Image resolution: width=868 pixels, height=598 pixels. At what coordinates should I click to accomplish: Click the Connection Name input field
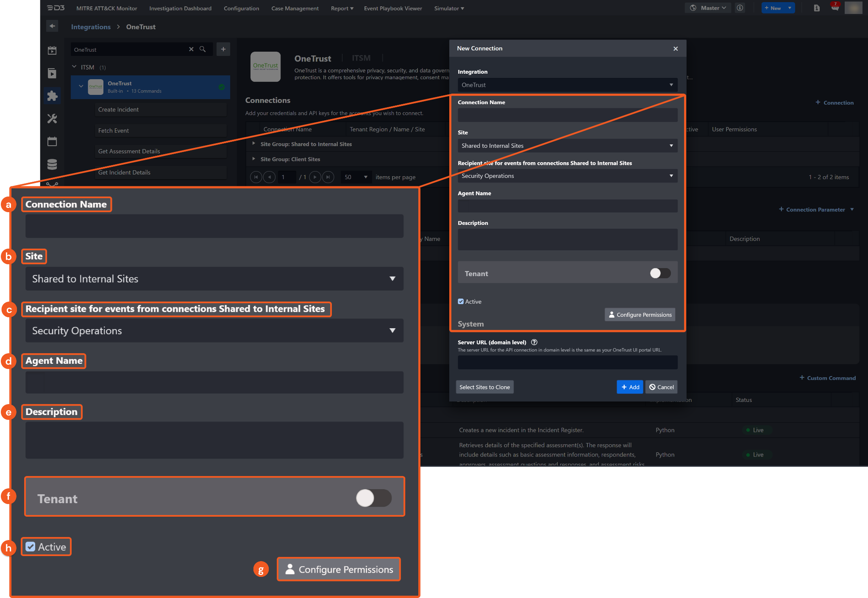click(567, 115)
